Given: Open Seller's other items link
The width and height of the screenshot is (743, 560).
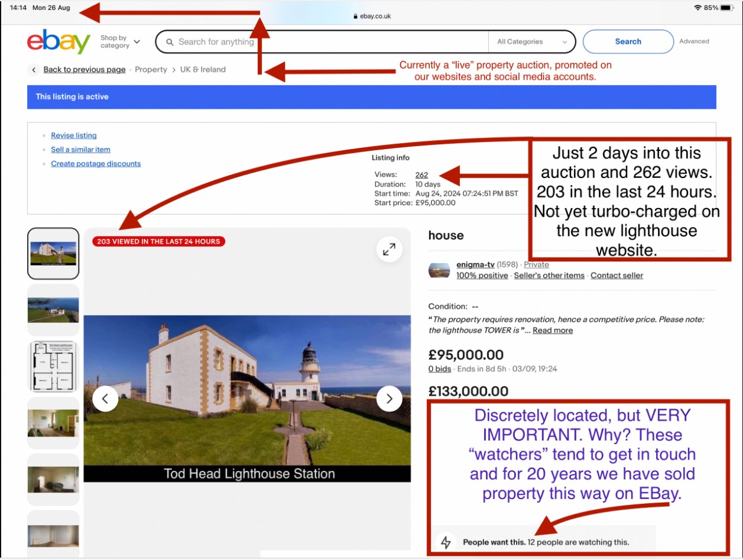Looking at the screenshot, I should pyautogui.click(x=549, y=276).
